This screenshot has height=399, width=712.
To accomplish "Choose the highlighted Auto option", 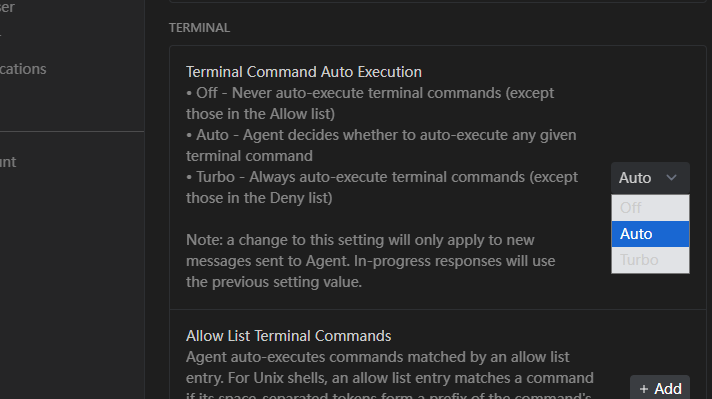I will pos(650,234).
